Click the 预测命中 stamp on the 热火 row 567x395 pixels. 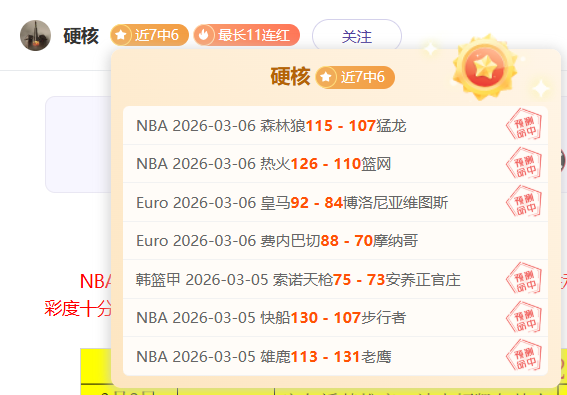(x=524, y=163)
